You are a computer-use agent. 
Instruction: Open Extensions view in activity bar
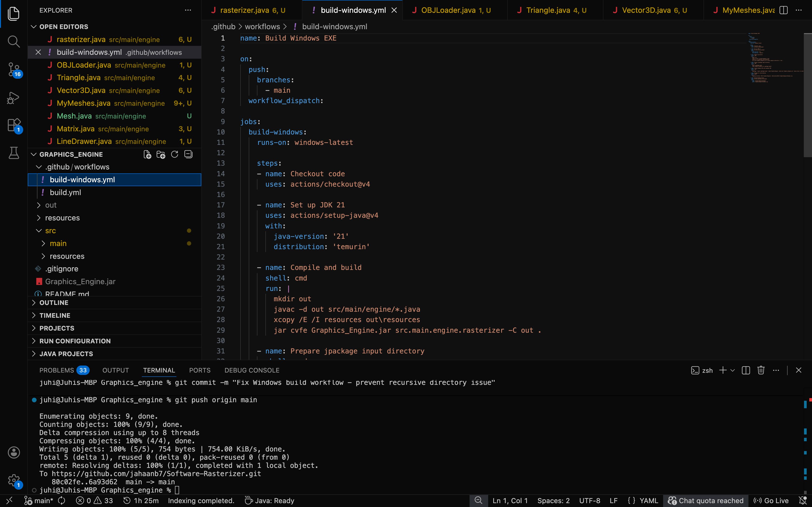[14, 125]
